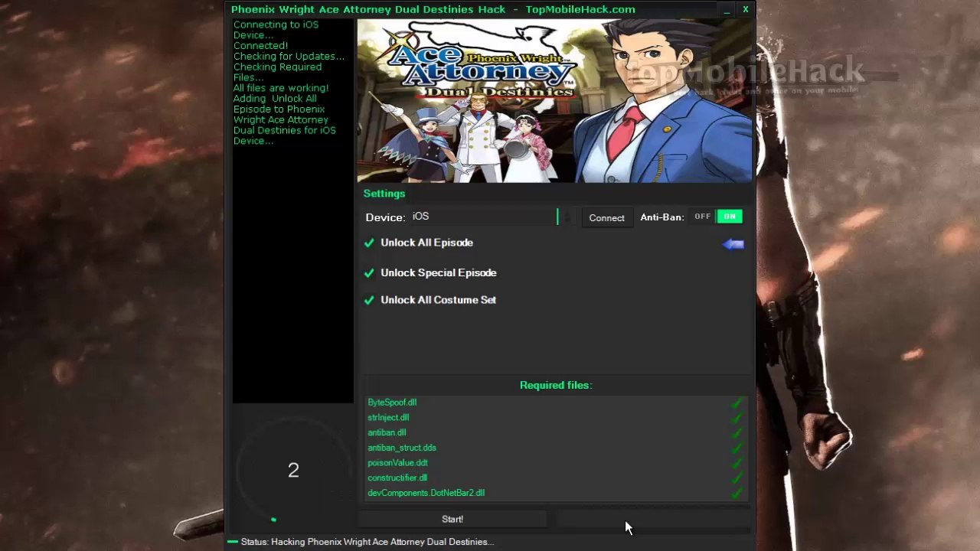Switch Anti-Ban to ON
The image size is (980, 551).
pos(730,217)
